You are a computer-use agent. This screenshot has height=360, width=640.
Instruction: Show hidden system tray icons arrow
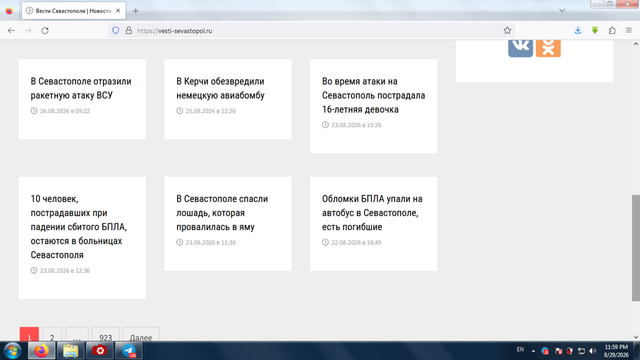coord(533,351)
